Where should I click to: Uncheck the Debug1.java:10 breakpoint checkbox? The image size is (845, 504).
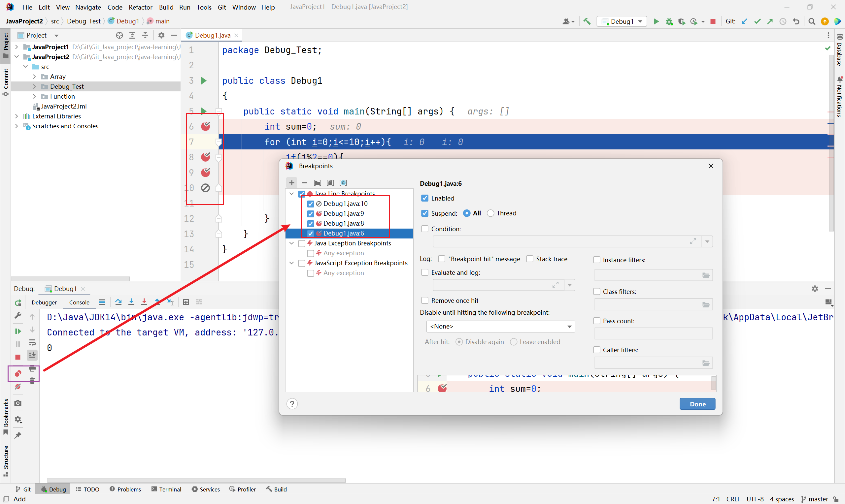pos(310,204)
